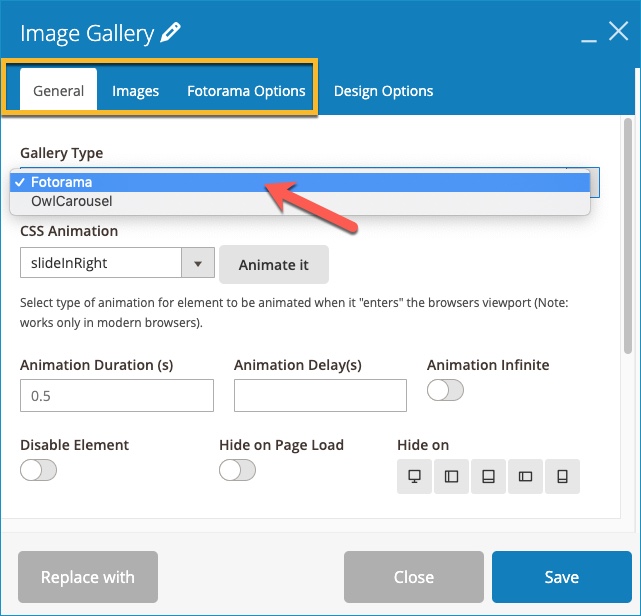Click the Replace with button
The width and height of the screenshot is (641, 616).
pos(88,577)
